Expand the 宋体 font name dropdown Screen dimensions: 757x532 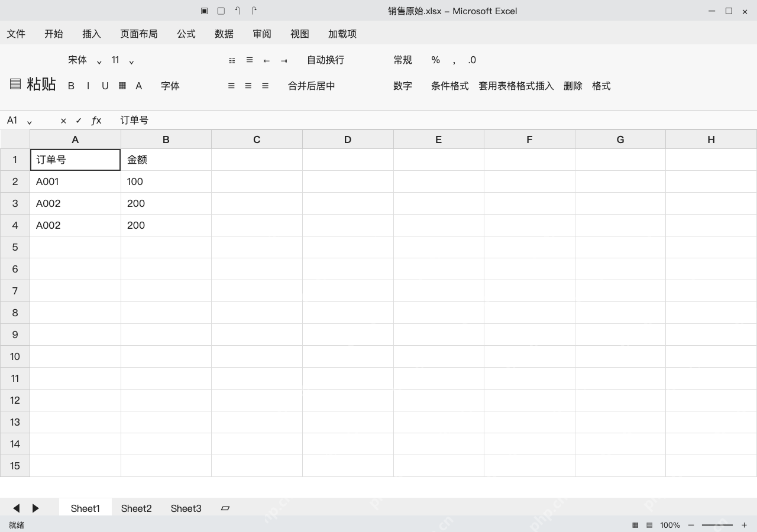tap(99, 61)
